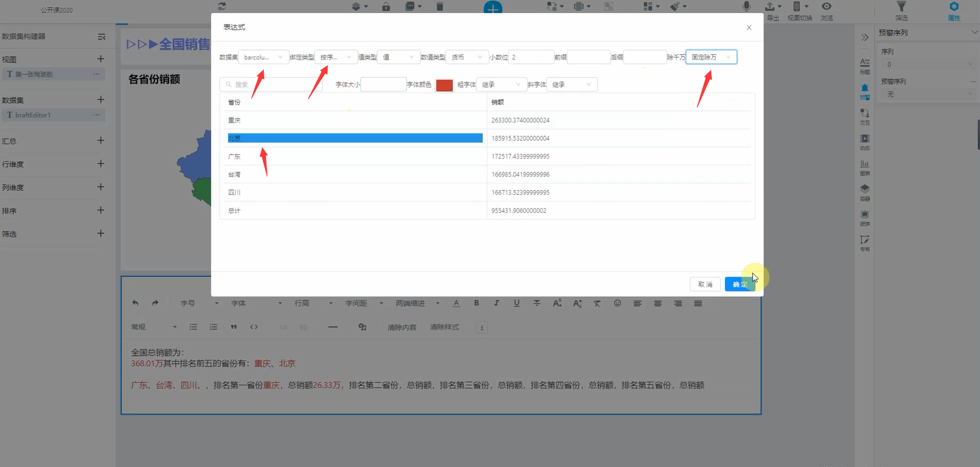Open the 报表 report side tab
The image size is (980, 467).
[x=865, y=218]
